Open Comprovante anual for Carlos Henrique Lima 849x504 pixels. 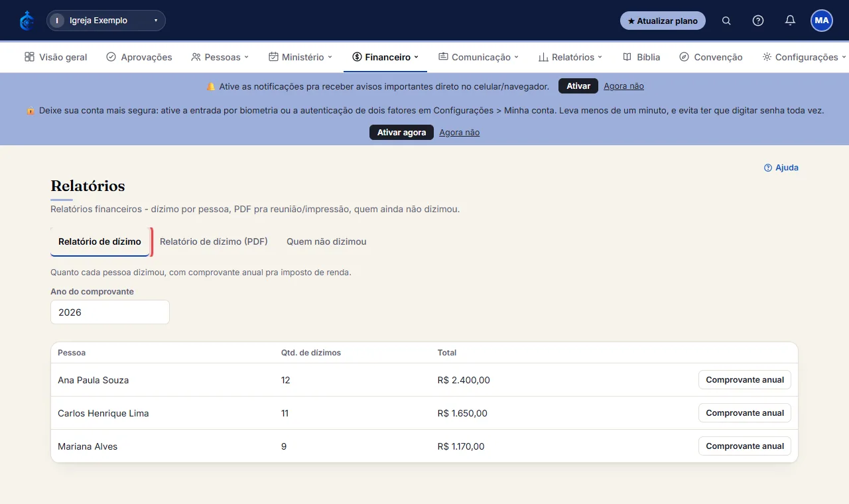(x=745, y=413)
